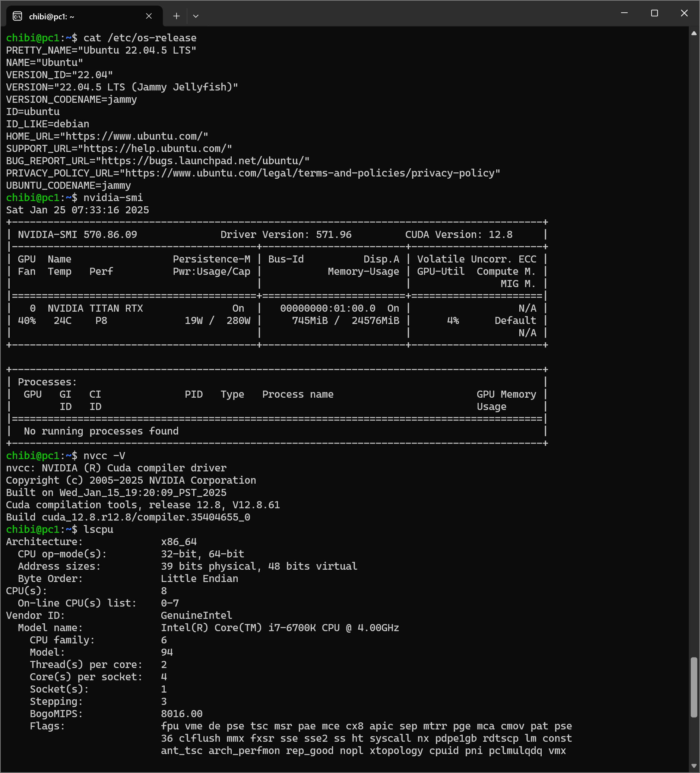Screen dimensions: 700x773
Task: Click the vertical scrollbar thumb
Action: (x=693, y=686)
